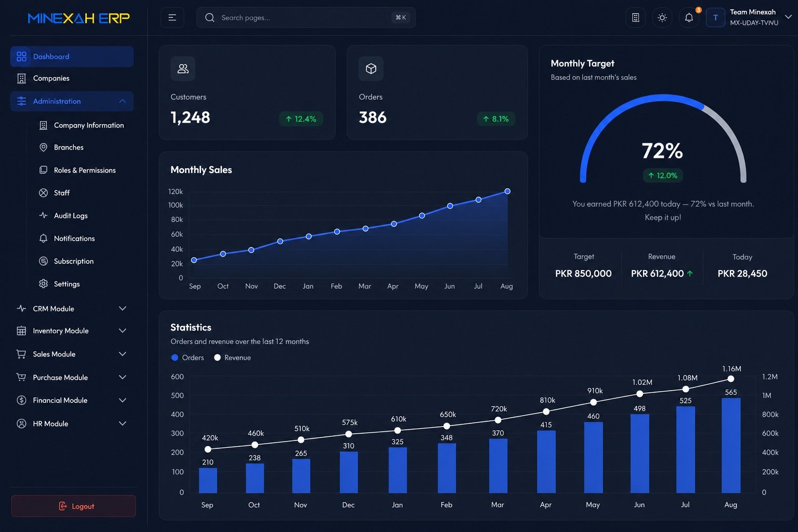
Task: Click the Branches location pin icon
Action: tap(44, 148)
